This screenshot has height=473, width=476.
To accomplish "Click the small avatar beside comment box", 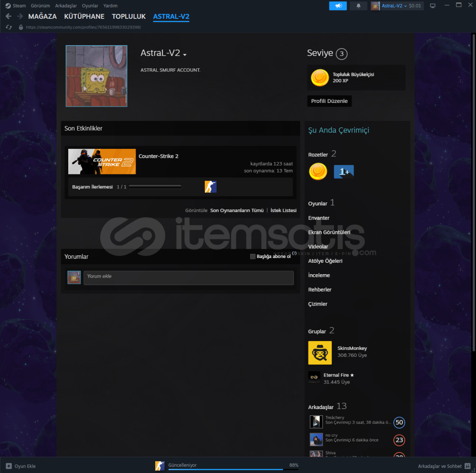I will point(74,278).
